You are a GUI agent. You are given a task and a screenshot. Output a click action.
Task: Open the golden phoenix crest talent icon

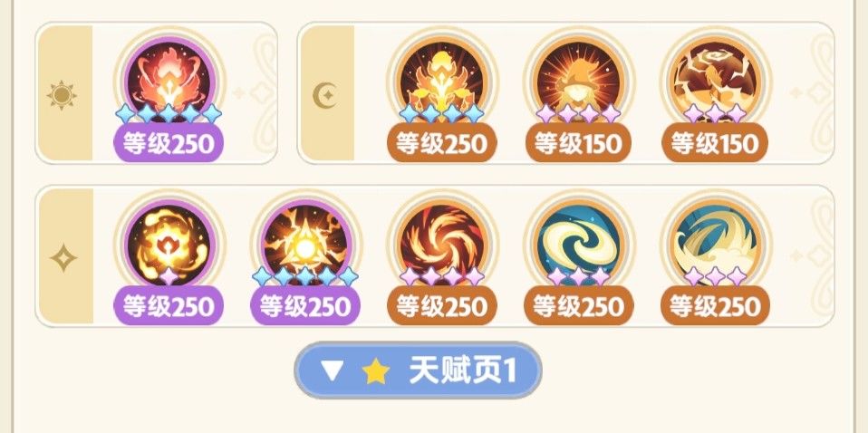(442, 82)
